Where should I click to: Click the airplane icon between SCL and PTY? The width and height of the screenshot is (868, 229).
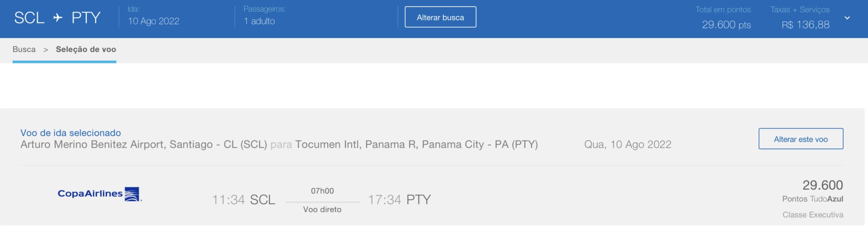pyautogui.click(x=58, y=18)
